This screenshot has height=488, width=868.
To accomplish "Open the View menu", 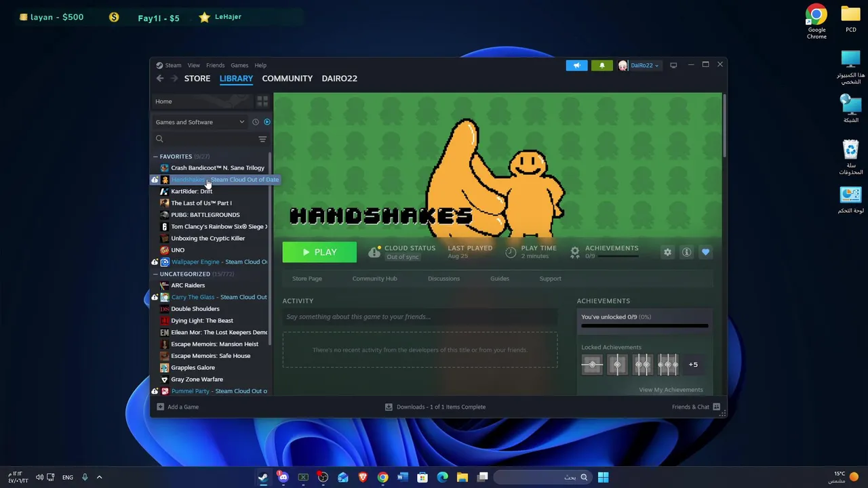I will point(193,65).
